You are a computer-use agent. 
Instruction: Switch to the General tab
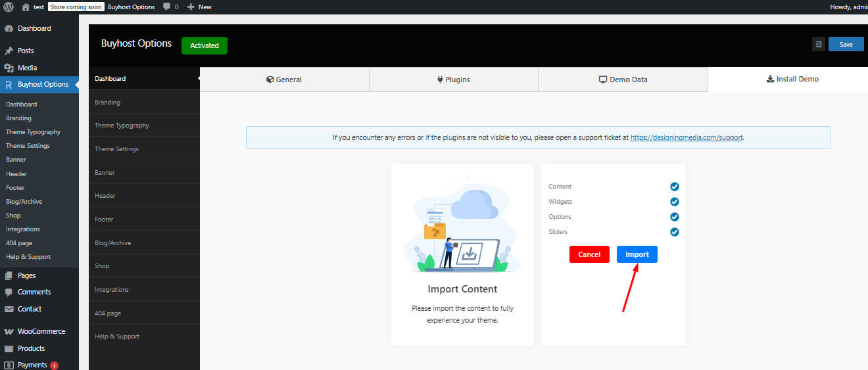tap(284, 80)
